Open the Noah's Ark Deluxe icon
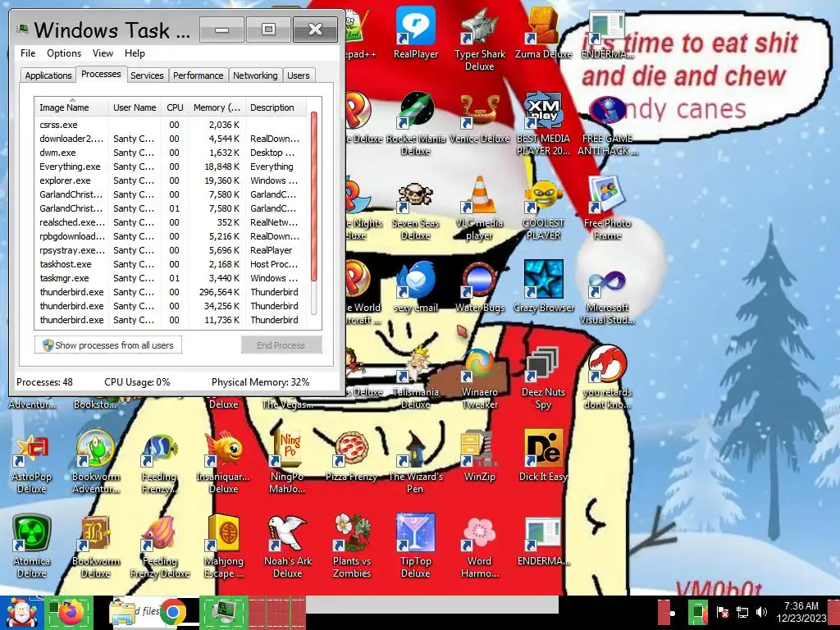840x630 pixels. point(288,547)
